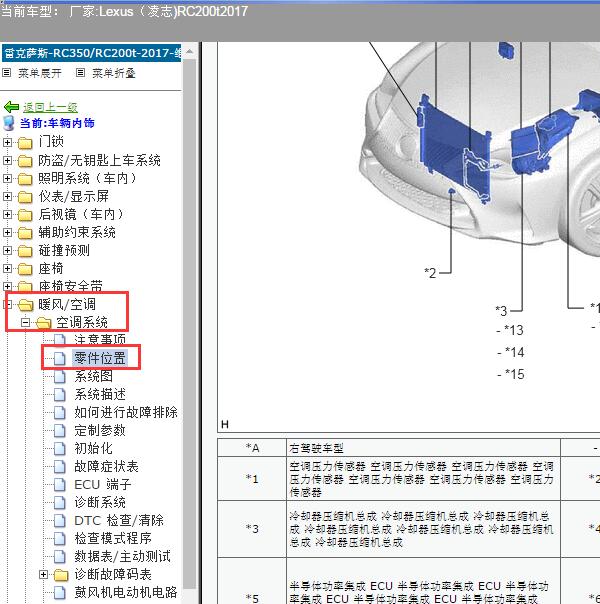Click the 菜单展开 list icon
Screen dimensions: 600x604
pos(7,72)
